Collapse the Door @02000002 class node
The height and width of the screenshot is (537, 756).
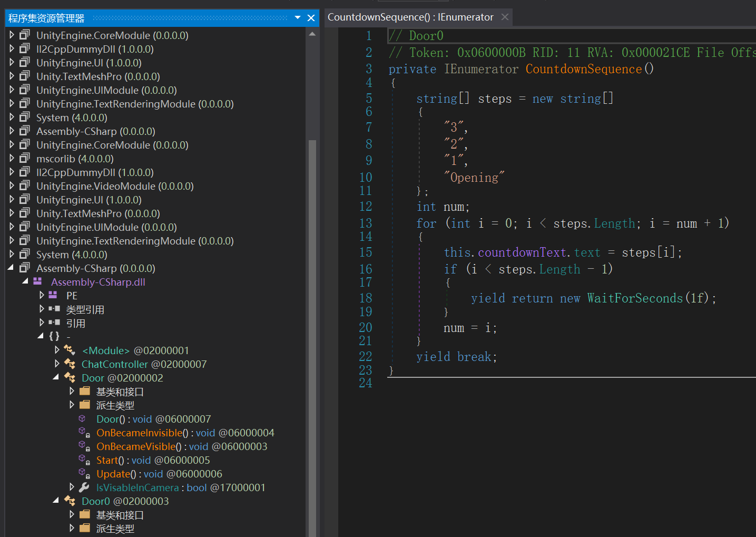56,377
